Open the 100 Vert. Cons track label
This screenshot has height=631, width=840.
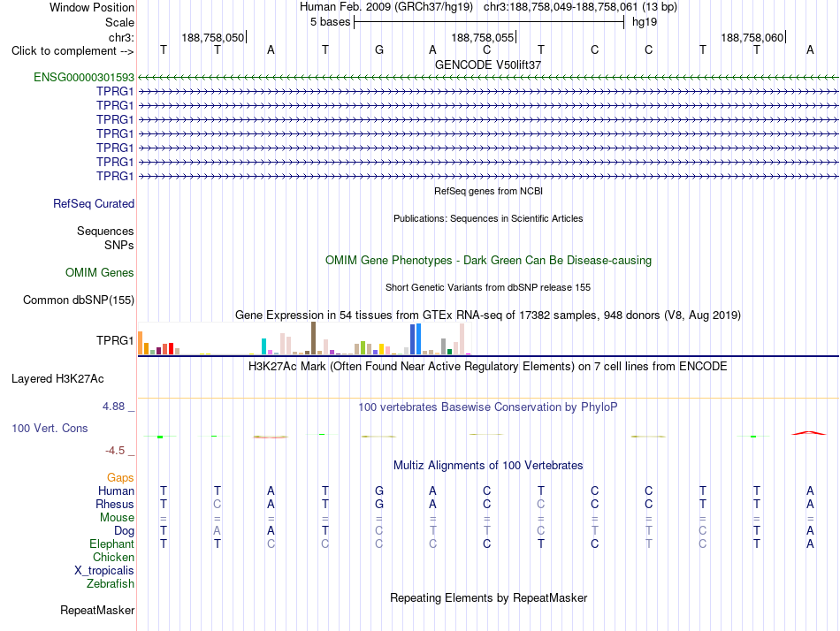pyautogui.click(x=50, y=428)
